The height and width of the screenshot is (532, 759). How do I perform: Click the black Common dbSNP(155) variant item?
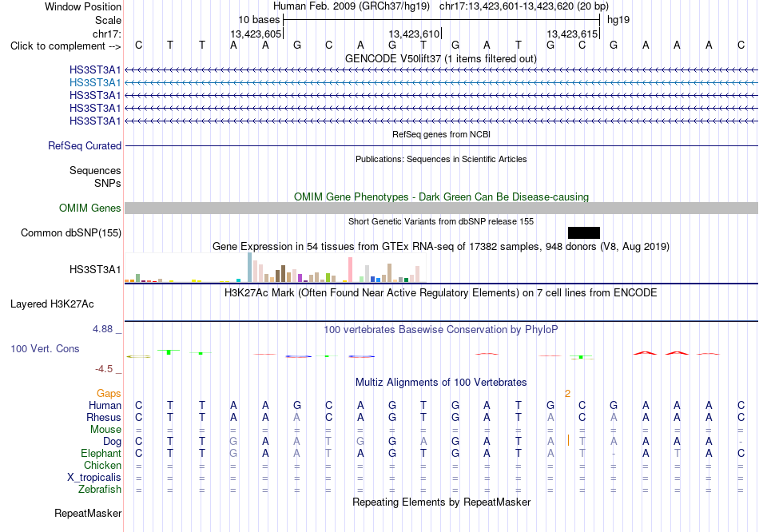(x=584, y=232)
